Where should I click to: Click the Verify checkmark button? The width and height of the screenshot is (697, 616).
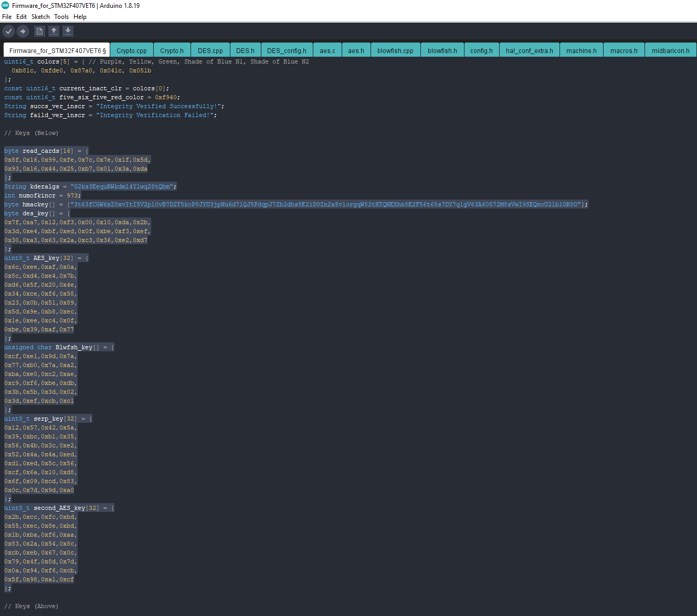[8, 32]
